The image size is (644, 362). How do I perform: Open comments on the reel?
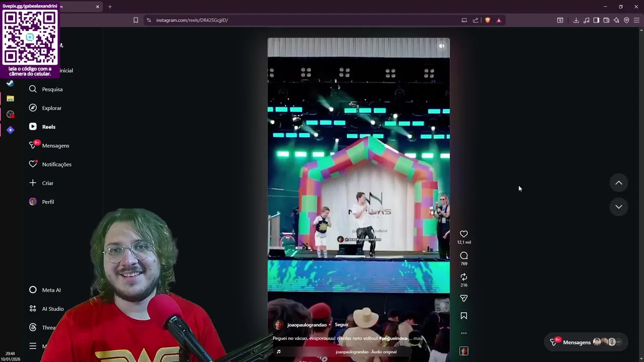(x=464, y=255)
